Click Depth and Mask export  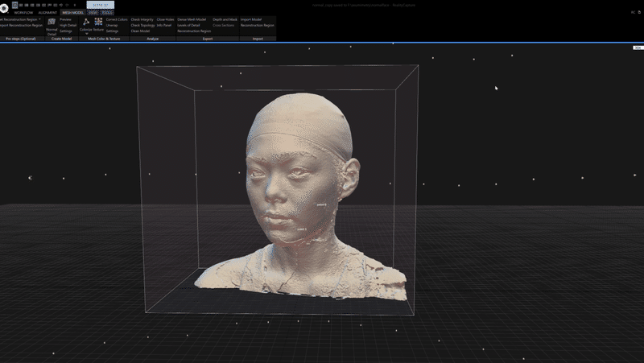tap(225, 19)
